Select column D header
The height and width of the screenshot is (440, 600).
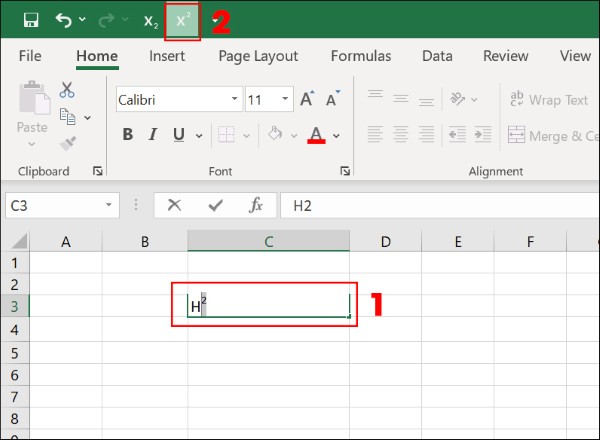coord(385,241)
